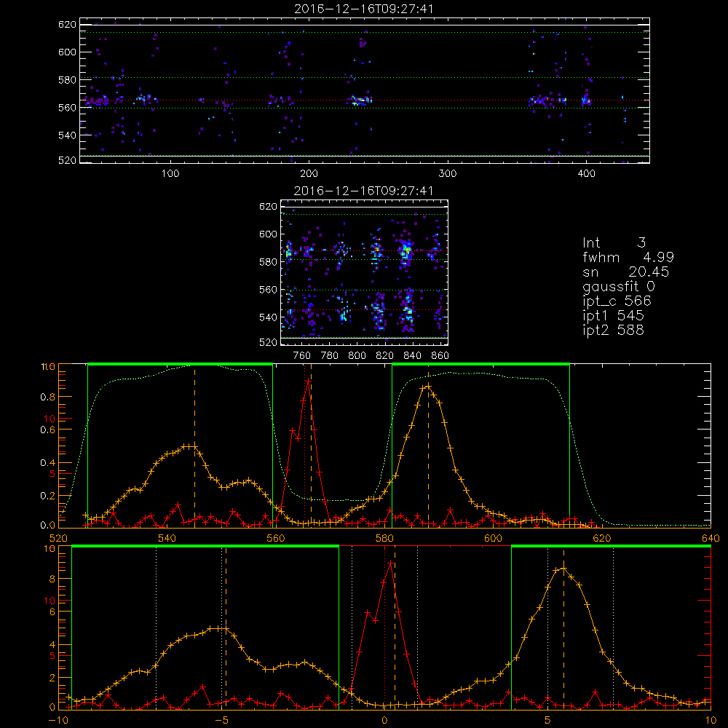Click the red peak top in bottom plot
The image size is (728, 728).
(x=391, y=563)
